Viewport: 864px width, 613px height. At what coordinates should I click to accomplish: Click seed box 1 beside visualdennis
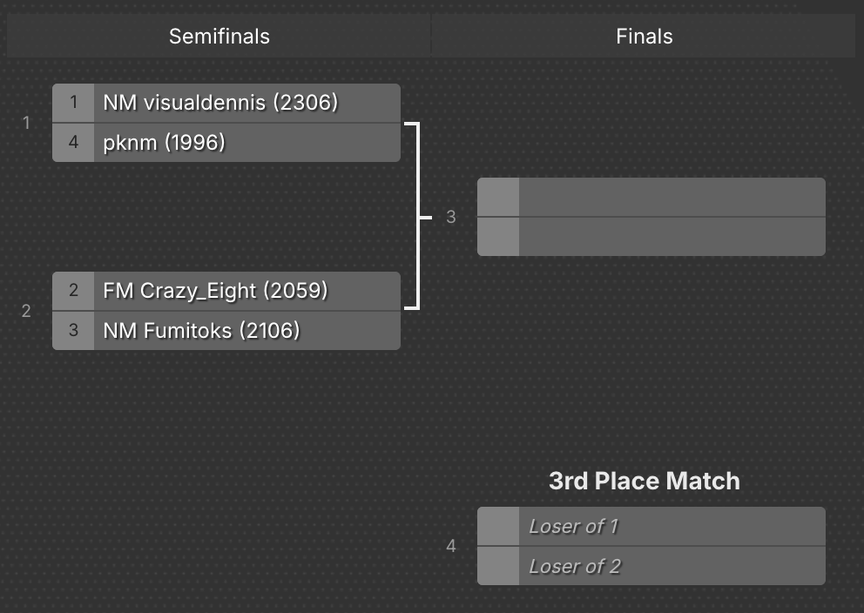point(73,103)
